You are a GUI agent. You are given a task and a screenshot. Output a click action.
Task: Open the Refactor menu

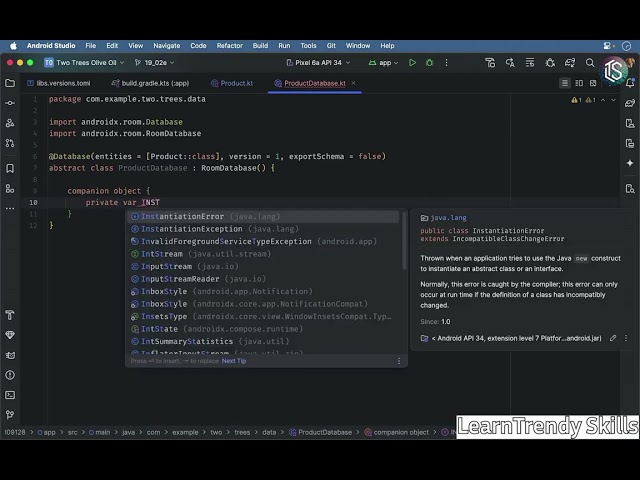point(229,46)
